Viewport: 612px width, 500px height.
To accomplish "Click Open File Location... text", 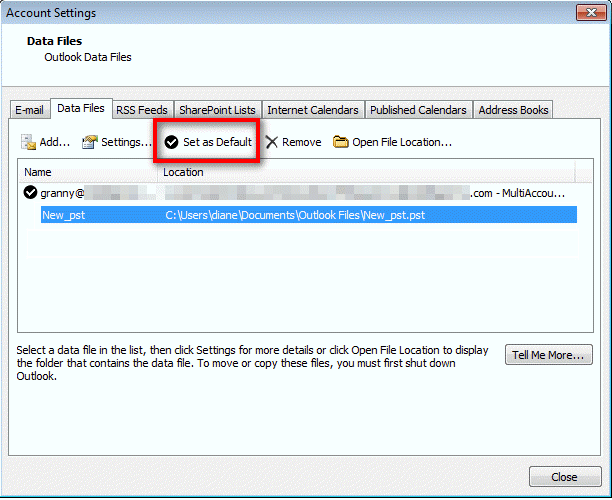I will pyautogui.click(x=402, y=142).
